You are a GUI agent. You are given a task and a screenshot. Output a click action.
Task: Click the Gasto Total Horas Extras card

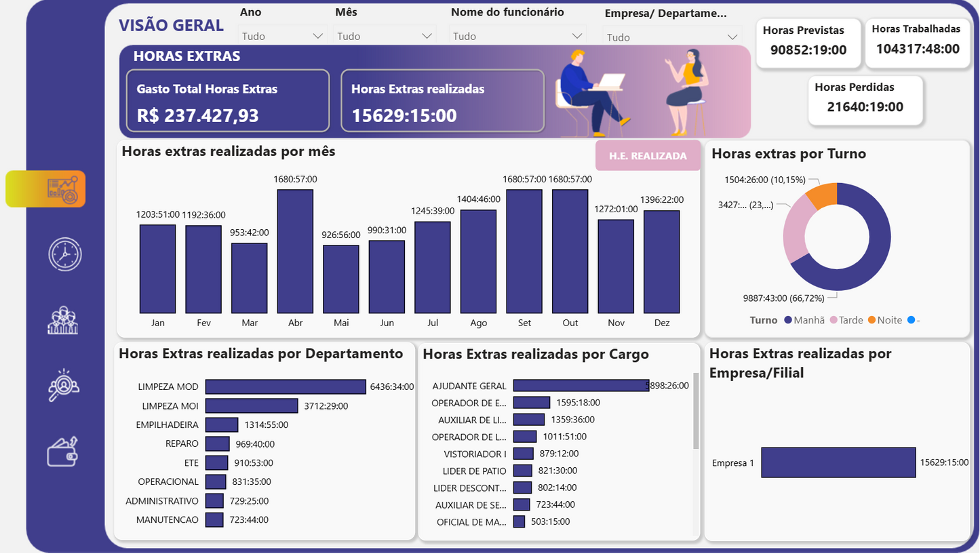tap(227, 100)
